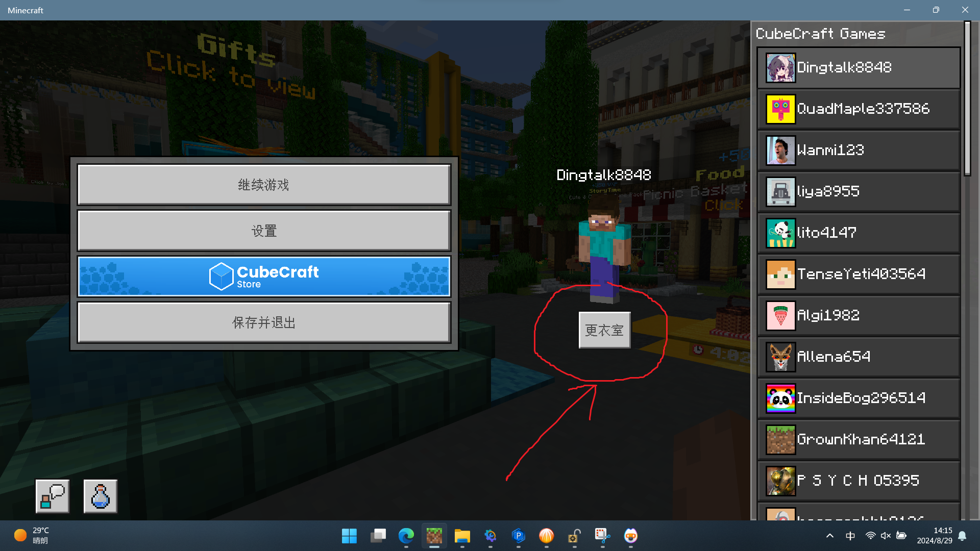
Task: Select CrownKhan64121 grass block avatar
Action: coord(780,440)
